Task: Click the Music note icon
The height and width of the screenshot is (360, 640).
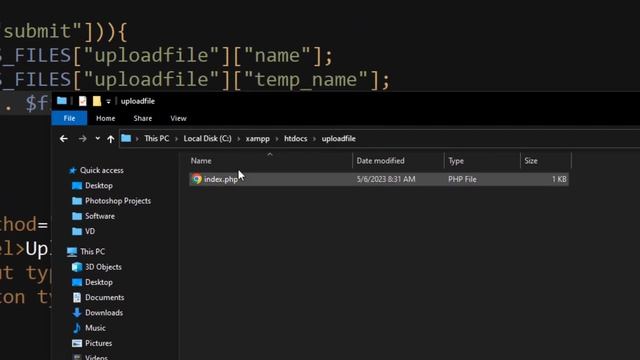Action: coord(77,328)
